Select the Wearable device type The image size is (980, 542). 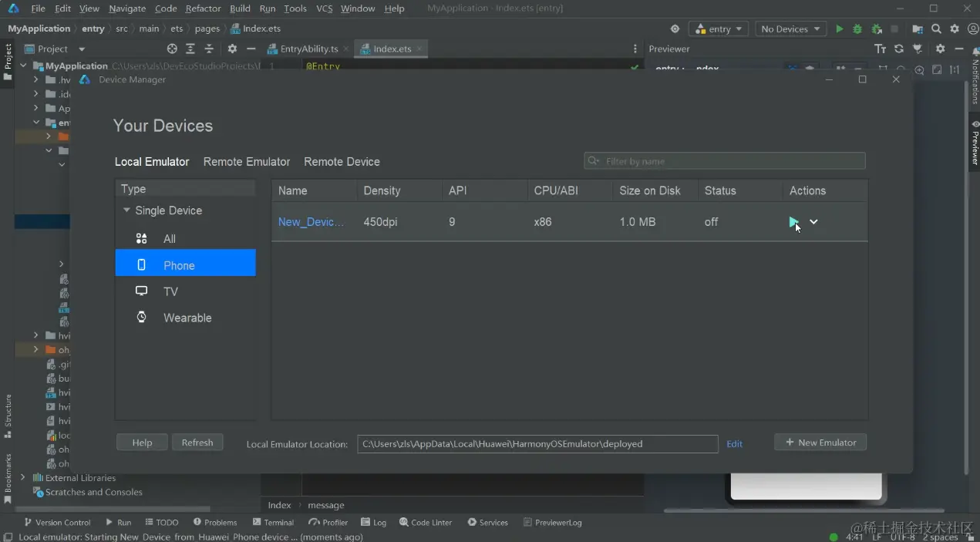(185, 318)
